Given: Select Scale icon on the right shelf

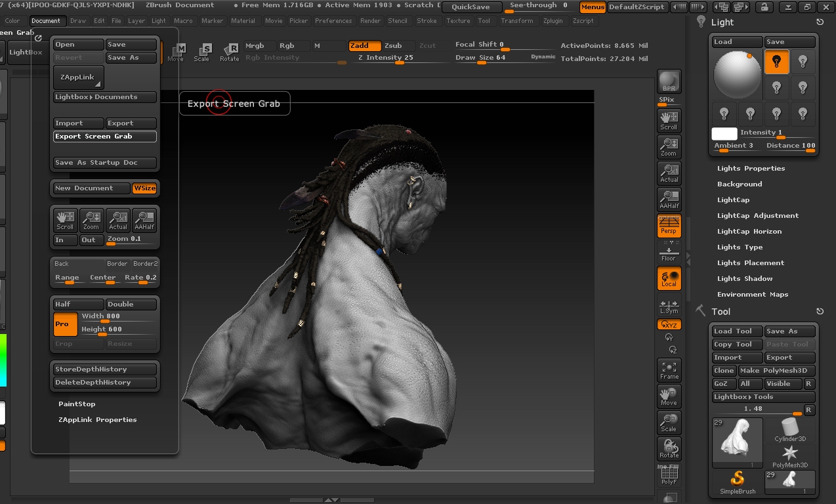Looking at the screenshot, I should [669, 423].
